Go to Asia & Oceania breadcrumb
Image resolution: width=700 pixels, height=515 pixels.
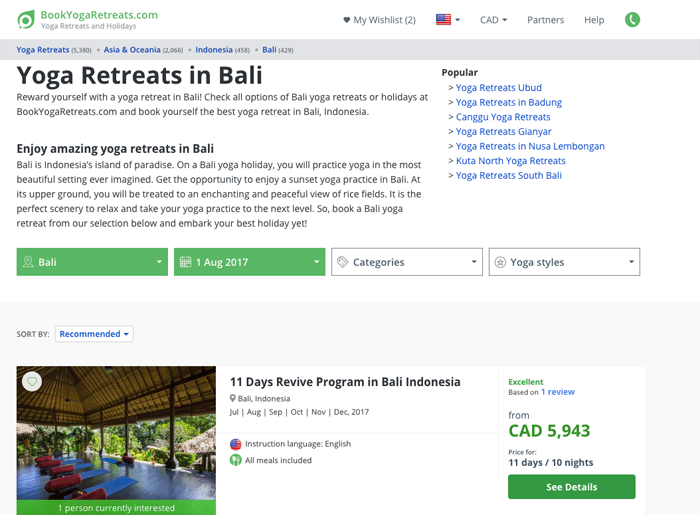point(132,50)
